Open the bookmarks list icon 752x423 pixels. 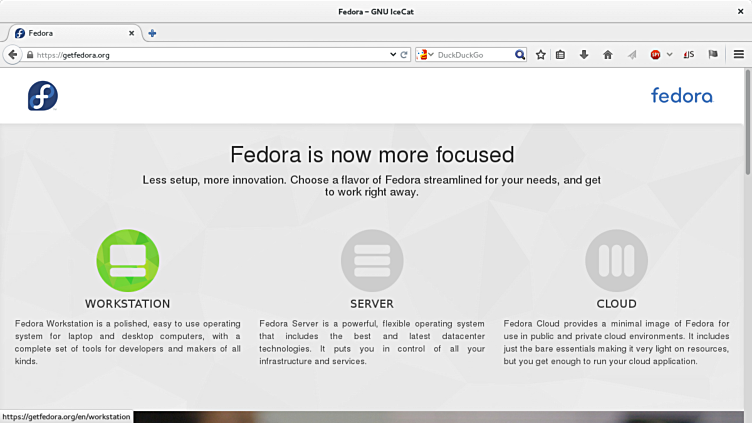coord(561,55)
